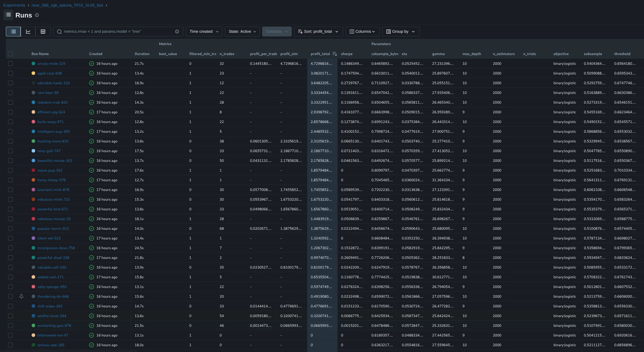The width and height of the screenshot is (644, 352).
Task: Click the success icon for chill-snipe-183
Action: click(x=92, y=306)
